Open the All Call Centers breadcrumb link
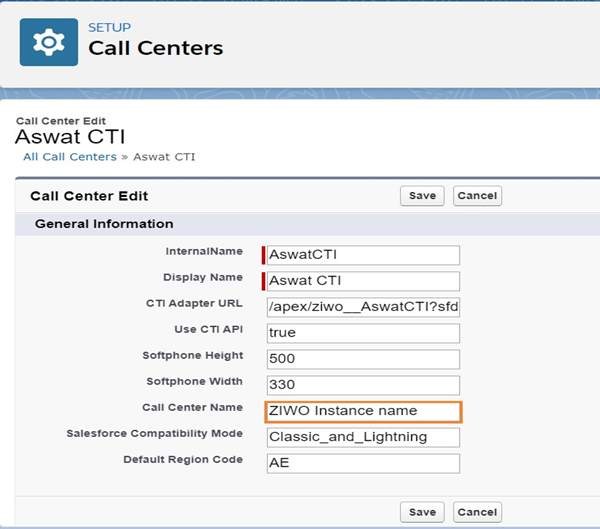This screenshot has width=600, height=529. (70, 157)
